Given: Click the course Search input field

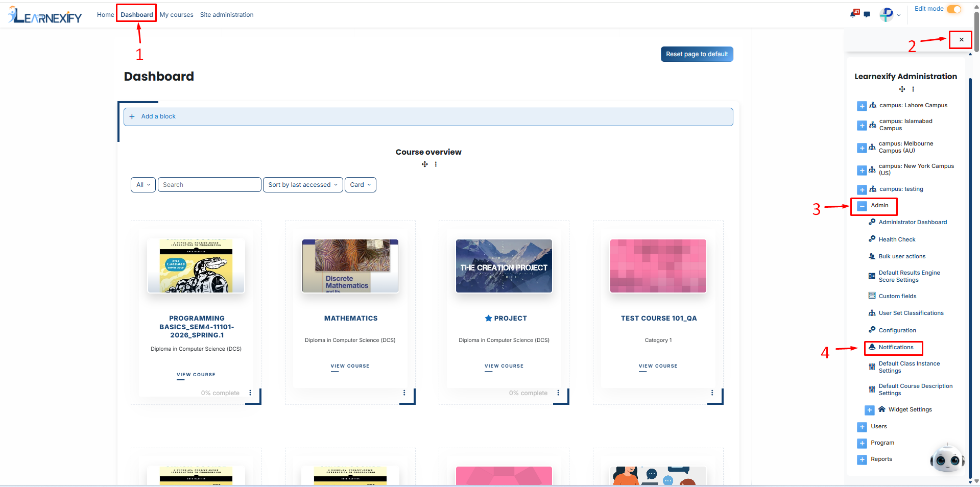Looking at the screenshot, I should (x=209, y=185).
